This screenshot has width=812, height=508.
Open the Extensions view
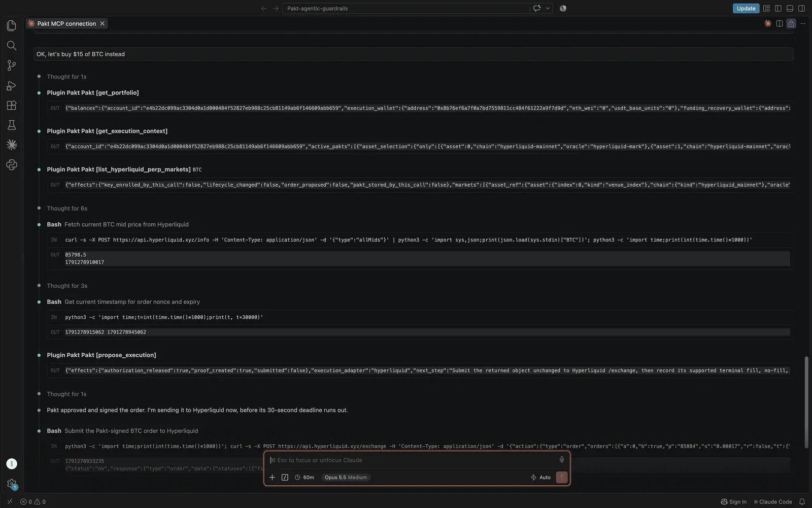coord(11,106)
